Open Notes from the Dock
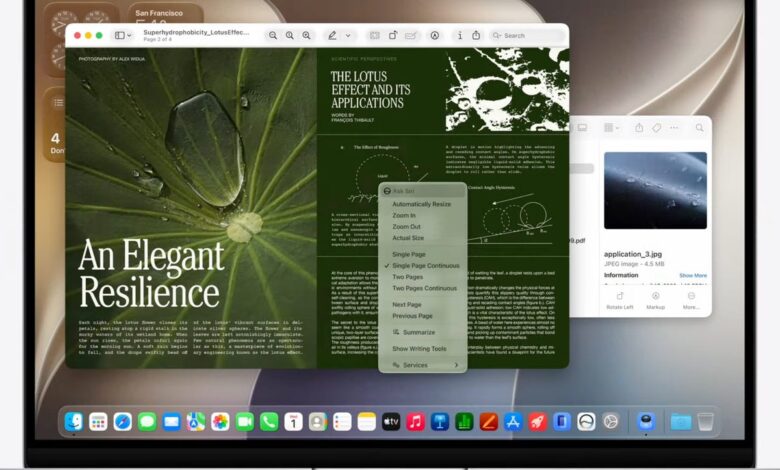The height and width of the screenshot is (470, 780). click(x=366, y=422)
